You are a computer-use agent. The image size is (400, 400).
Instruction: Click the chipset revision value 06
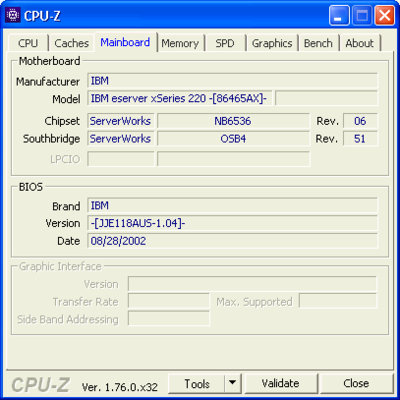point(360,121)
